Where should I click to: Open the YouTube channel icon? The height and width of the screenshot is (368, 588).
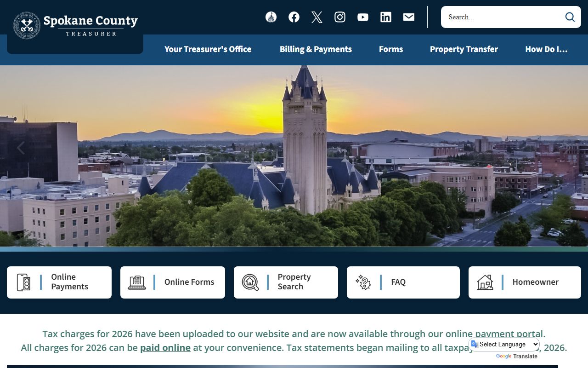point(363,17)
